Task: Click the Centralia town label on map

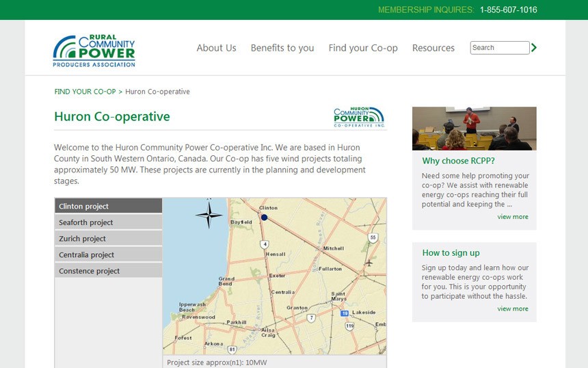Action: pyautogui.click(x=283, y=292)
